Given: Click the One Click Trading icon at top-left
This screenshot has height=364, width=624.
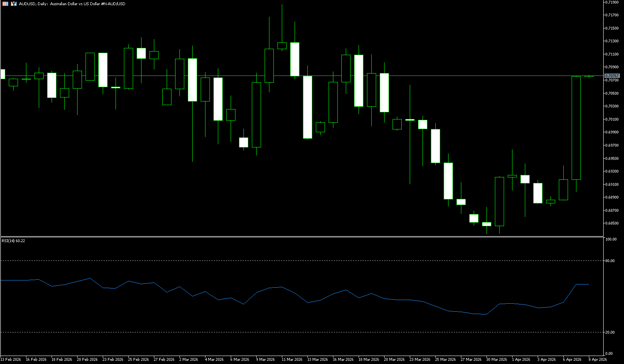Looking at the screenshot, I should [x=5, y=4].
